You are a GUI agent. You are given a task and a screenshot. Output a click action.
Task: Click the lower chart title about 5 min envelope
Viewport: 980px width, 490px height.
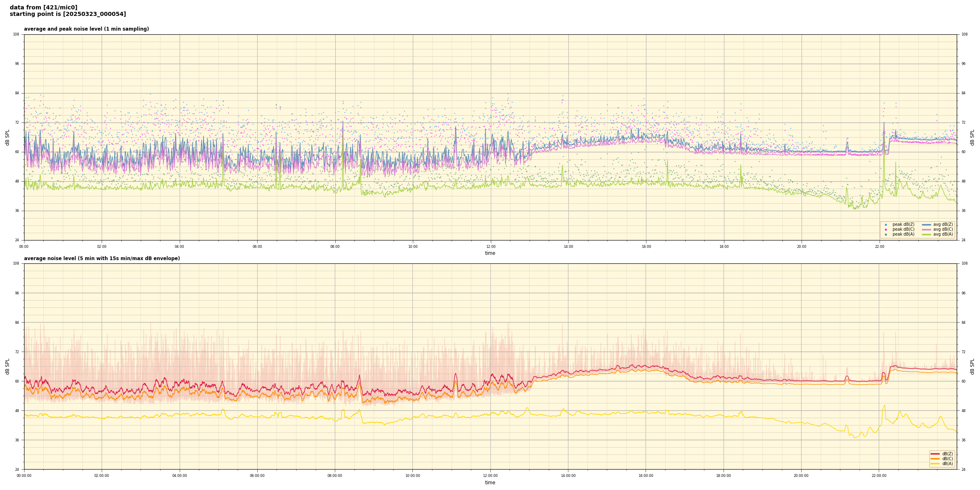coord(102,258)
